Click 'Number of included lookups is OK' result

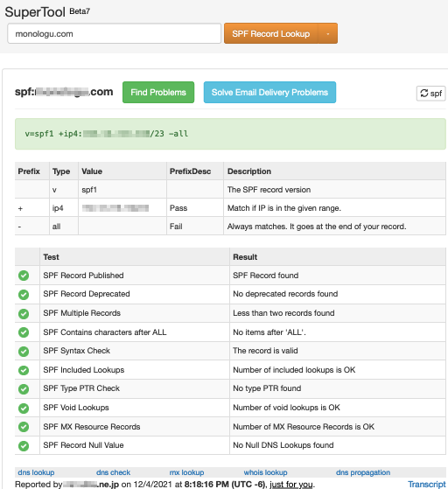point(294,370)
